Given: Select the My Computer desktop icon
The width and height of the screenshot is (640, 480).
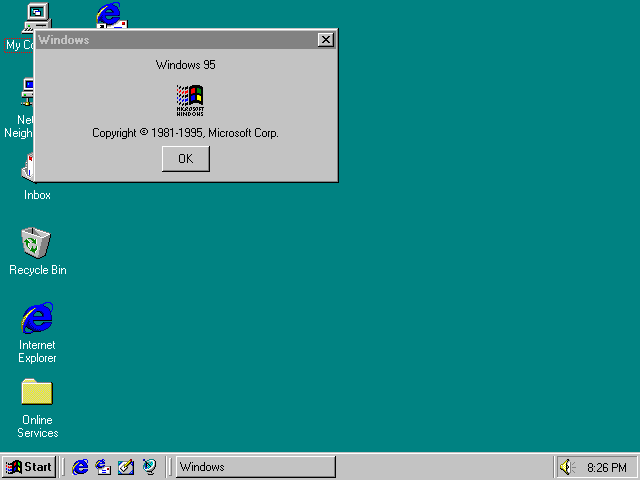Looking at the screenshot, I should [x=36, y=14].
